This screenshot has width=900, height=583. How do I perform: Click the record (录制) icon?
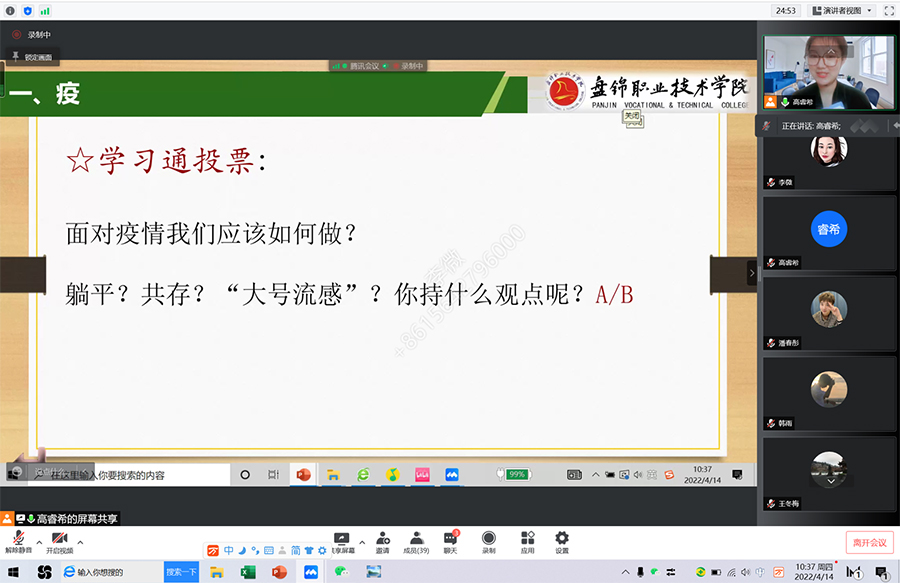click(488, 538)
